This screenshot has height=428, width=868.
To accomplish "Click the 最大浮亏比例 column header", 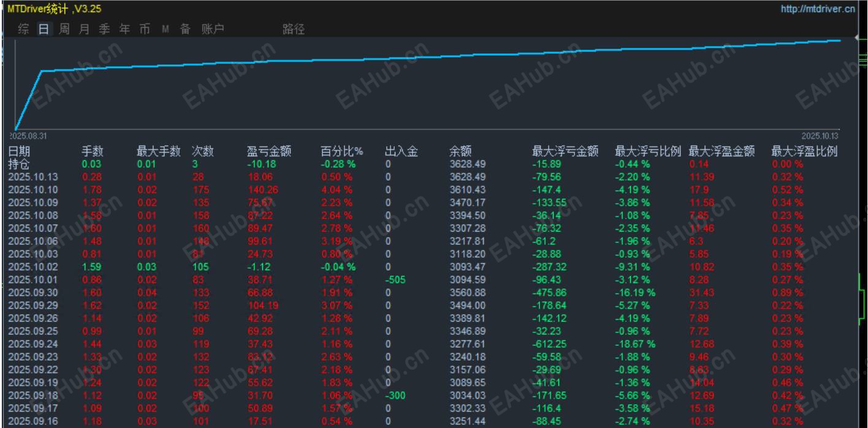I will point(648,152).
